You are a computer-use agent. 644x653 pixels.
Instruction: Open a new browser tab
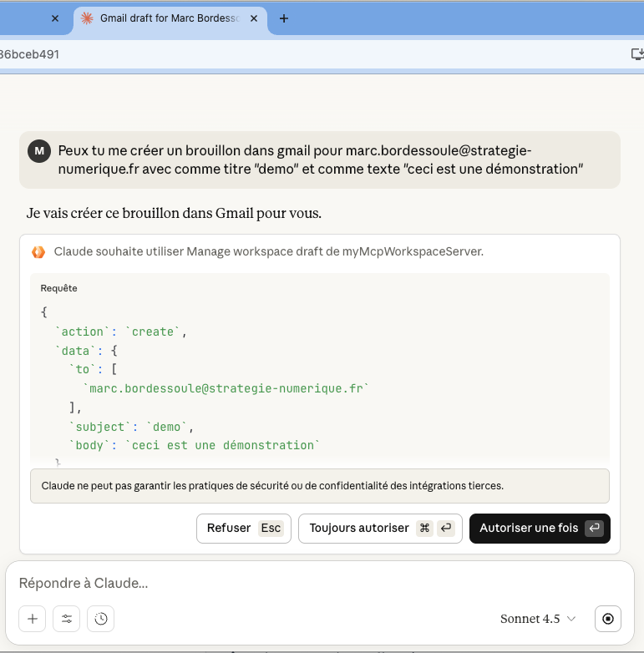(x=284, y=18)
